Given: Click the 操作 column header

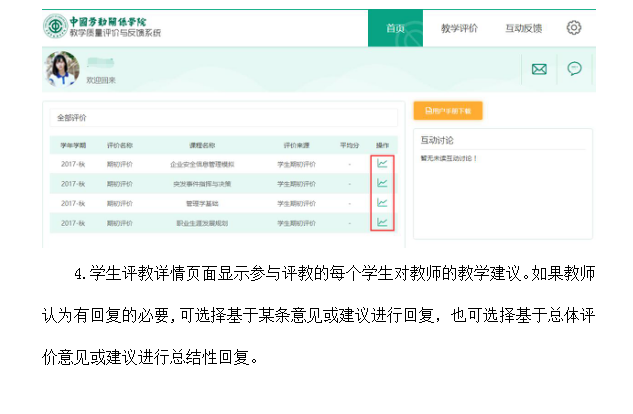Looking at the screenshot, I should tap(381, 144).
